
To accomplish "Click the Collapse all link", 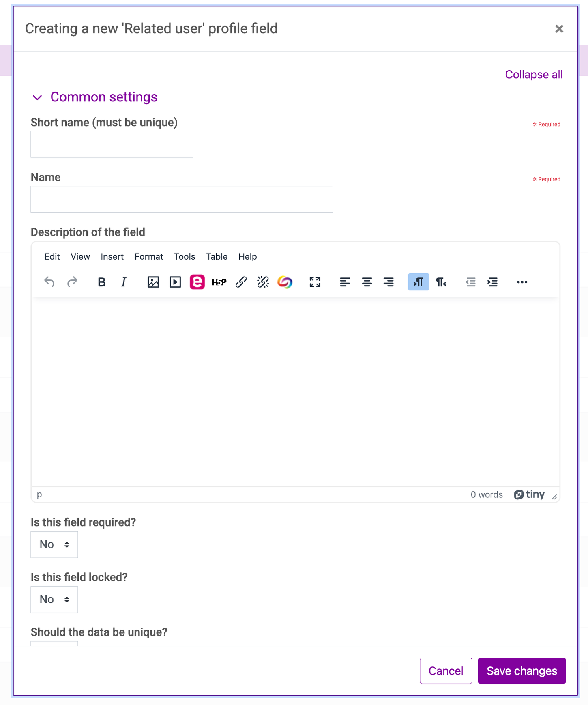I will 534,75.
